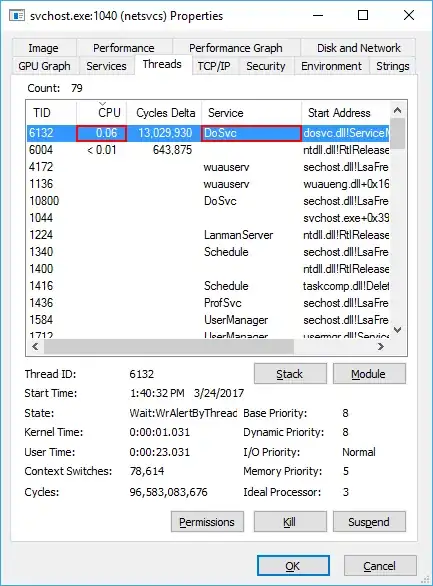This screenshot has width=433, height=586.
Task: Sort by the Service column header
Action: click(251, 113)
